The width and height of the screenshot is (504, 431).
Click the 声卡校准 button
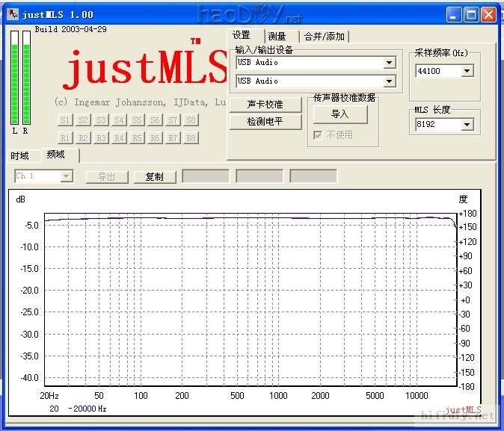tap(265, 104)
